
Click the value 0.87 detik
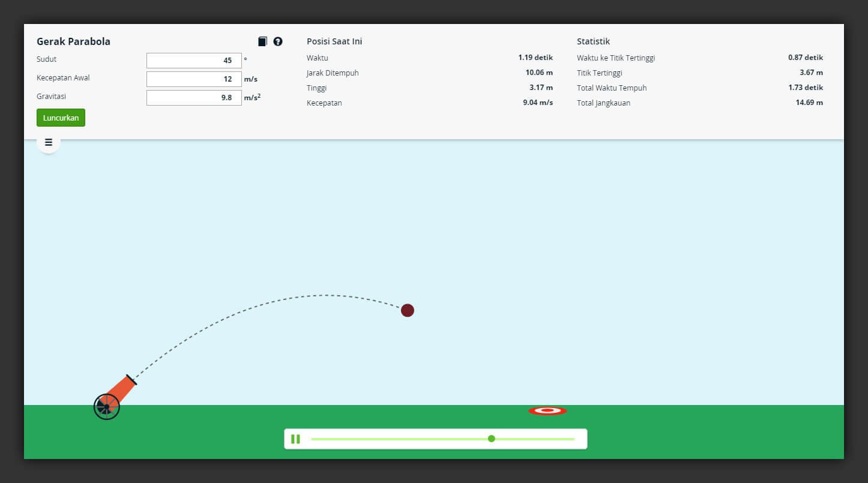pyautogui.click(x=806, y=58)
